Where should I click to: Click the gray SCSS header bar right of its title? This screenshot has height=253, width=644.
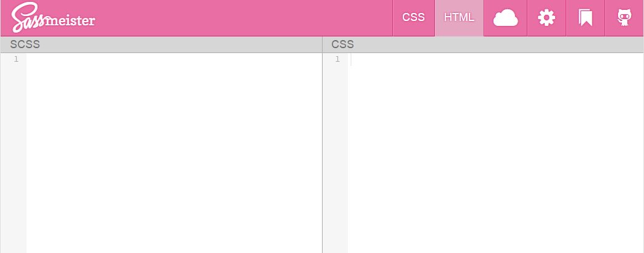[x=181, y=44]
